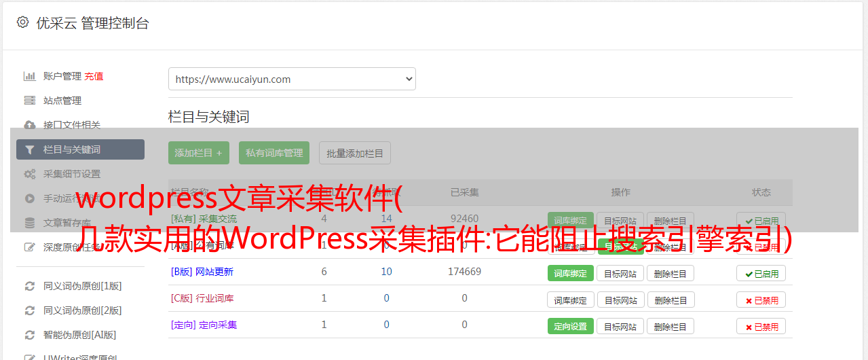This screenshot has height=360, width=868.
Task: Toggle 已禁用 status for 定向采集
Action: (x=761, y=326)
